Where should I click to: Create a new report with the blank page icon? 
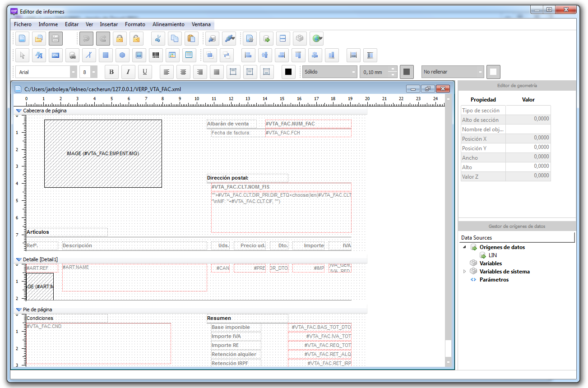(x=22, y=38)
